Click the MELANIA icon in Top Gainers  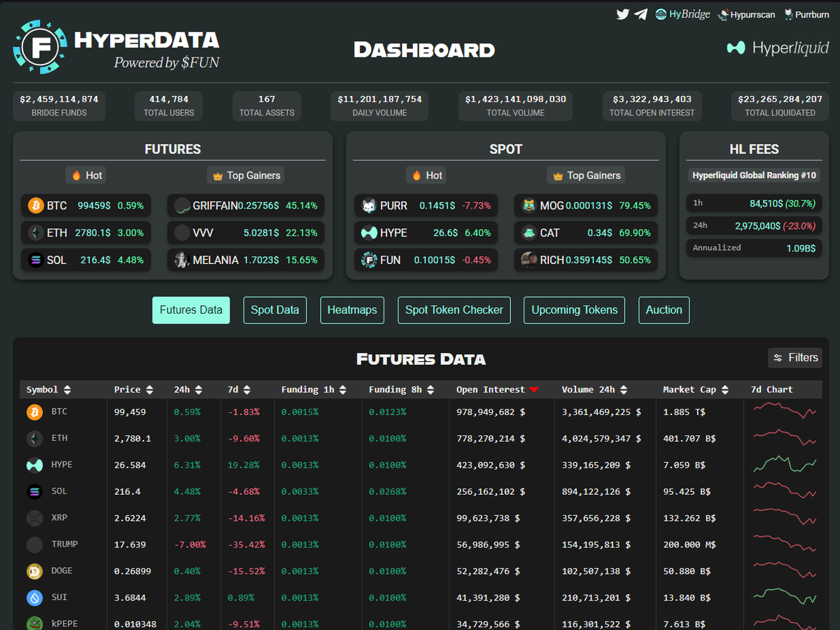(182, 260)
